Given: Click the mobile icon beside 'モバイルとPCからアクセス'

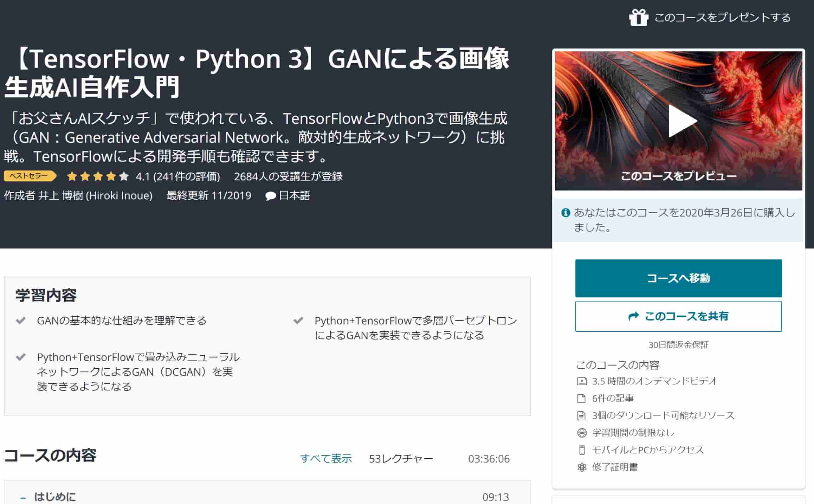Looking at the screenshot, I should coord(582,450).
